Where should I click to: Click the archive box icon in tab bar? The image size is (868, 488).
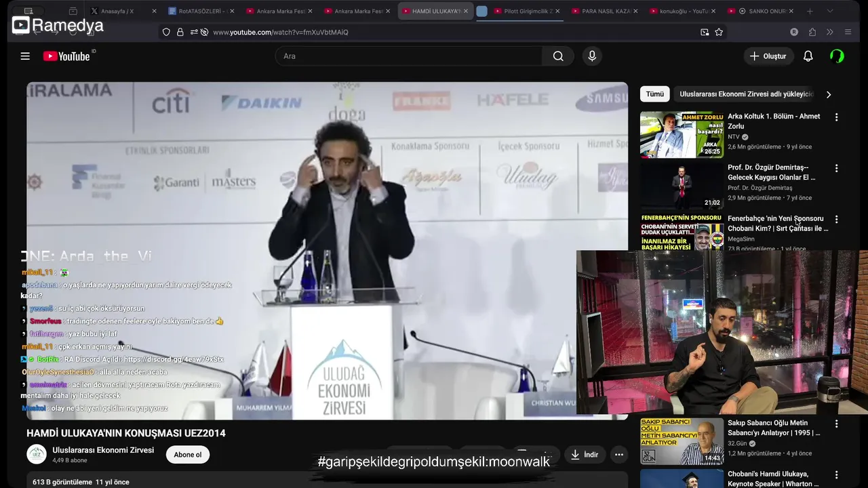tap(73, 11)
